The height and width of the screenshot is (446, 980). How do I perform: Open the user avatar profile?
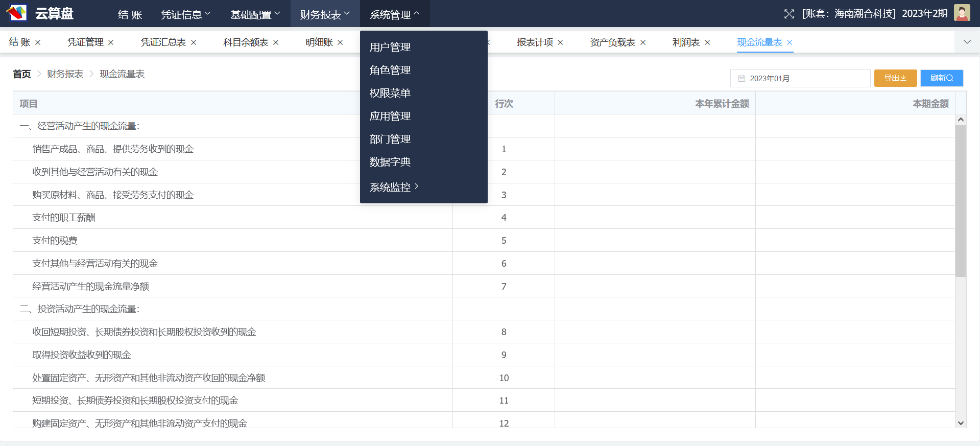click(x=962, y=13)
